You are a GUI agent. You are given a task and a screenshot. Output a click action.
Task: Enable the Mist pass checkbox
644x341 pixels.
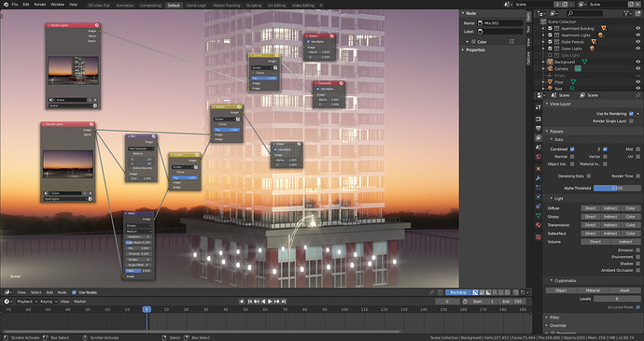tap(637, 149)
